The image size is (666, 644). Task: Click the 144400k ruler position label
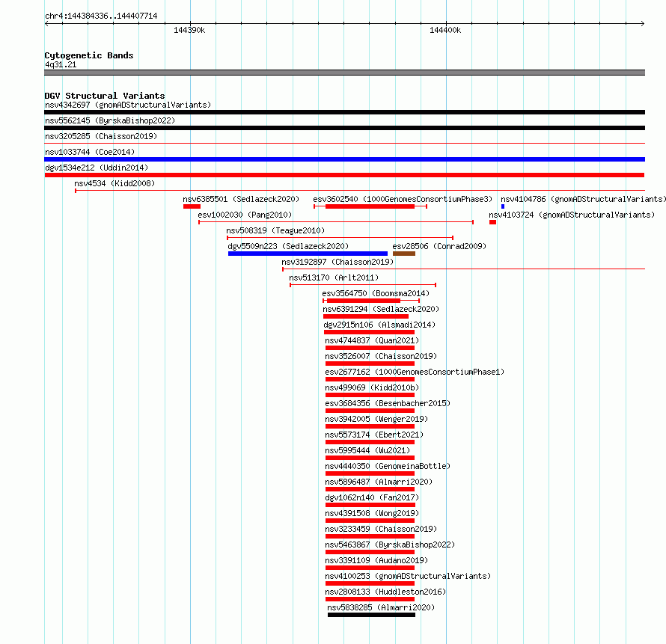pyautogui.click(x=445, y=30)
